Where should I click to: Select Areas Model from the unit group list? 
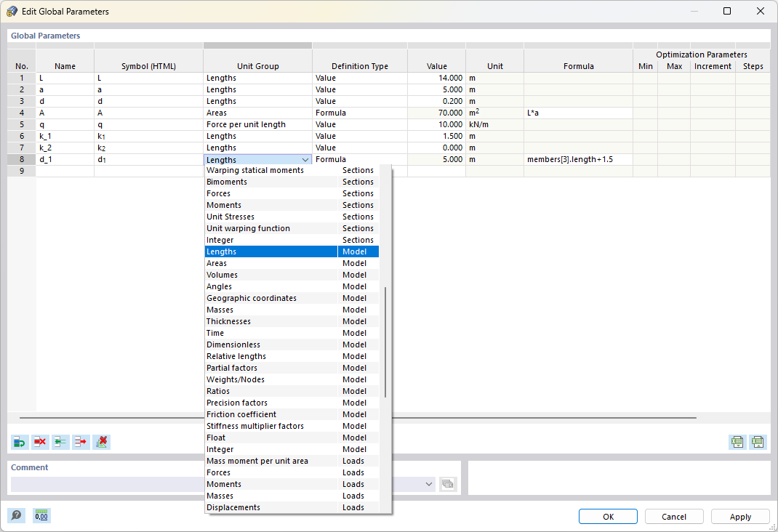point(292,263)
